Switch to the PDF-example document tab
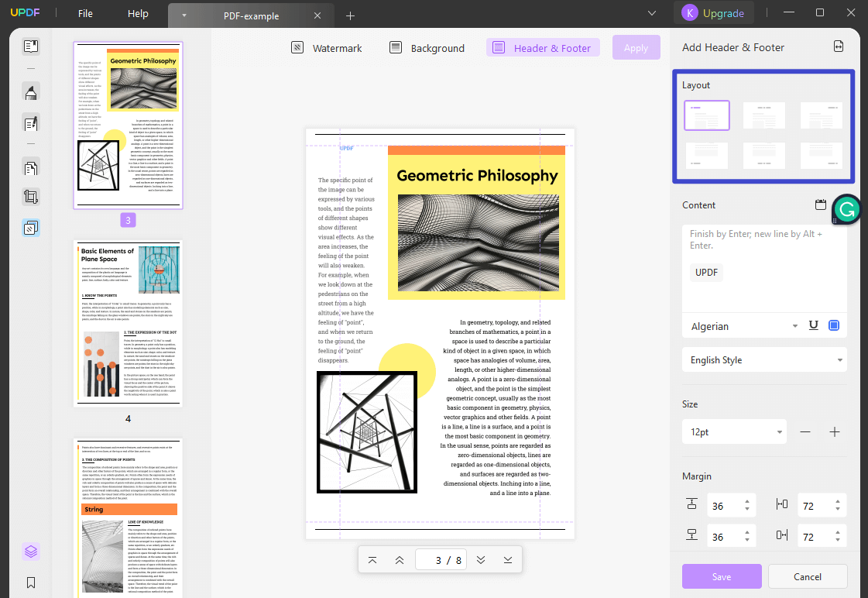The image size is (868, 598). pyautogui.click(x=251, y=15)
